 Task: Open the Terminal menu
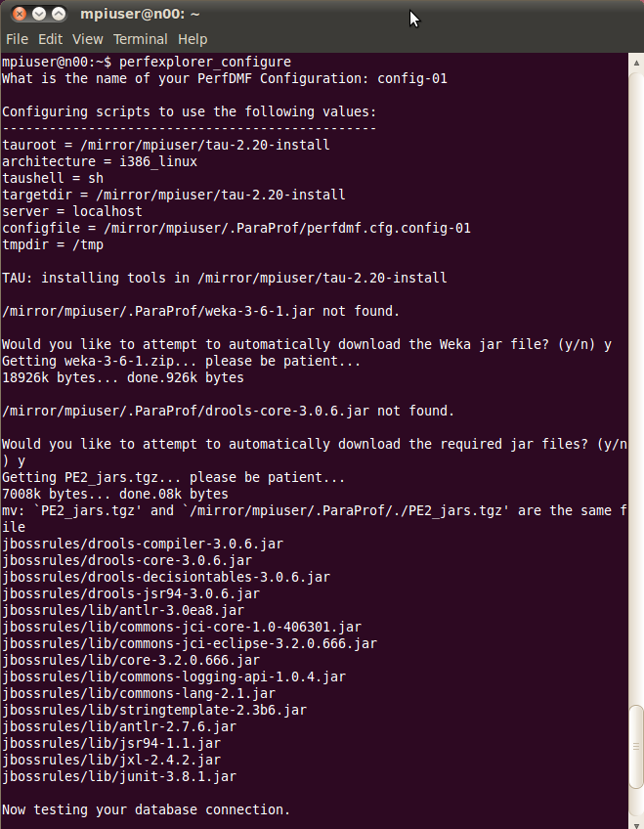pyautogui.click(x=141, y=39)
